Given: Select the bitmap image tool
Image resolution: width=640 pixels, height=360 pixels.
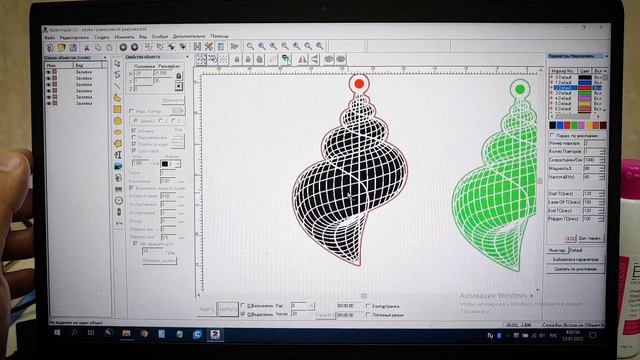Looking at the screenshot, I should pyautogui.click(x=118, y=167).
